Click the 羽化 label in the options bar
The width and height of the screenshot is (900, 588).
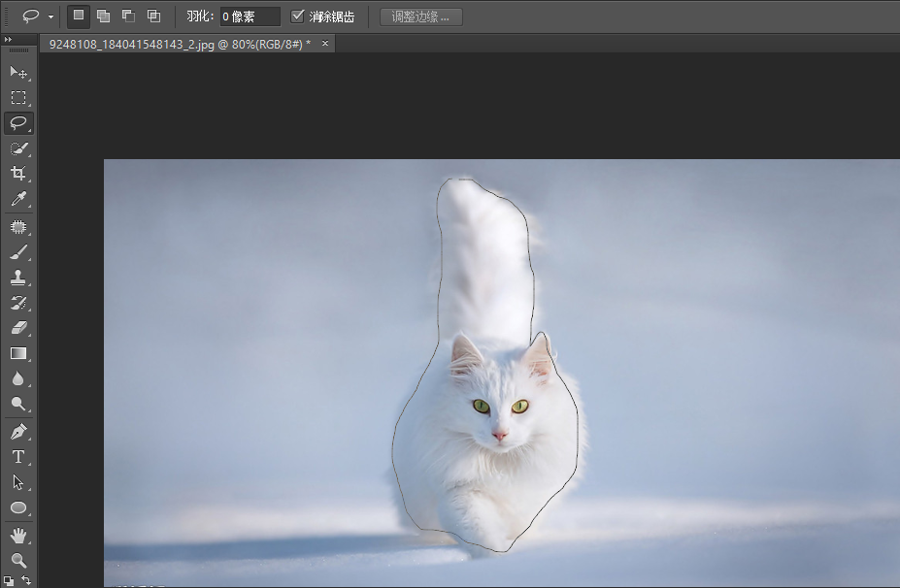pyautogui.click(x=200, y=16)
